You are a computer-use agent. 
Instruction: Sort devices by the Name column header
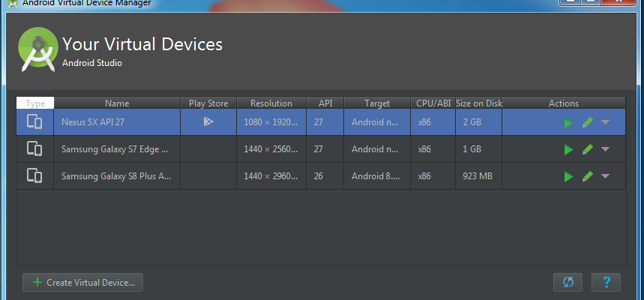click(117, 103)
